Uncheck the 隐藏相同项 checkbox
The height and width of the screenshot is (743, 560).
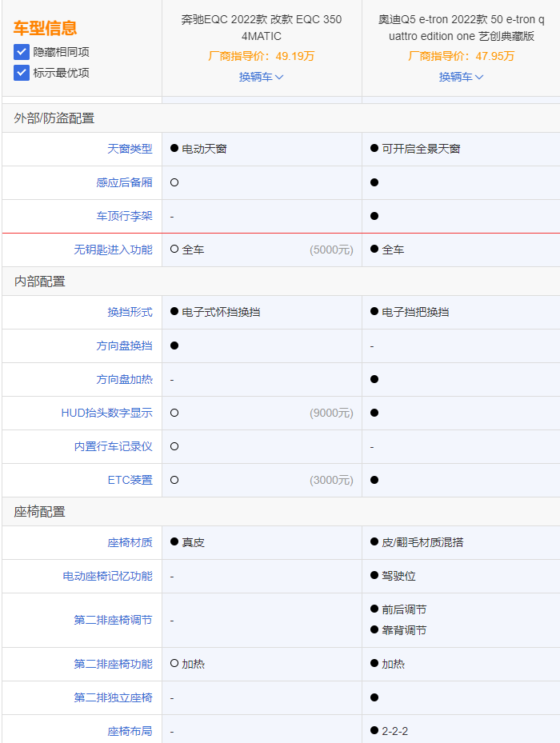tap(22, 52)
